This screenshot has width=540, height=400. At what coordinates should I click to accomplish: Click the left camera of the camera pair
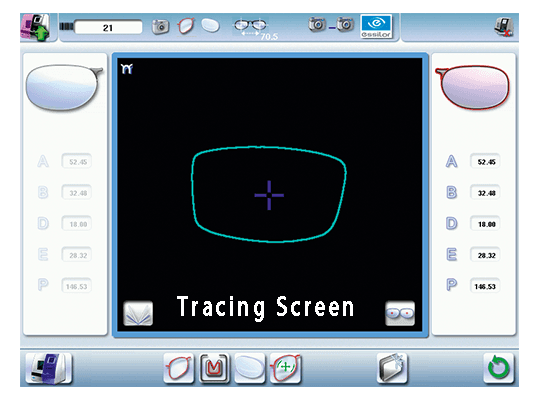[x=317, y=24]
